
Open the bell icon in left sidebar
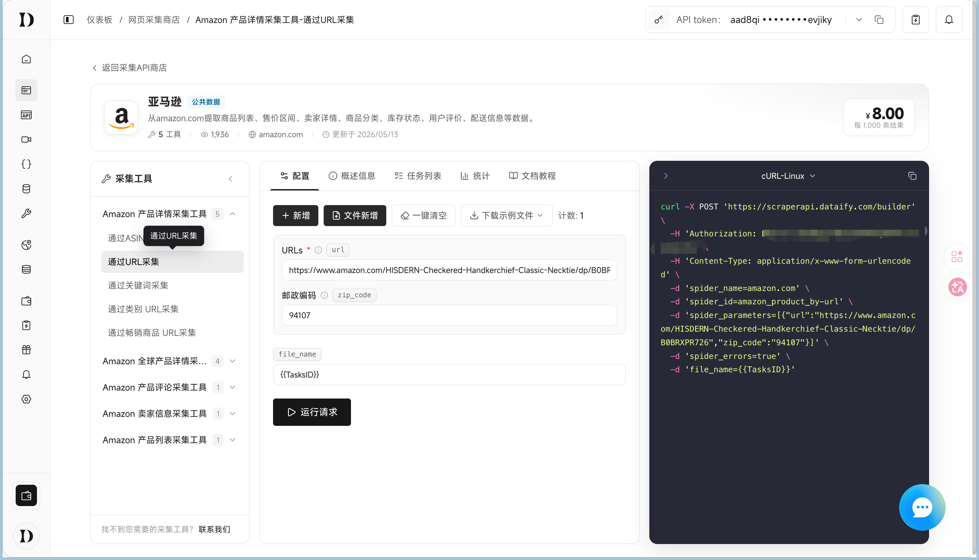click(x=26, y=375)
